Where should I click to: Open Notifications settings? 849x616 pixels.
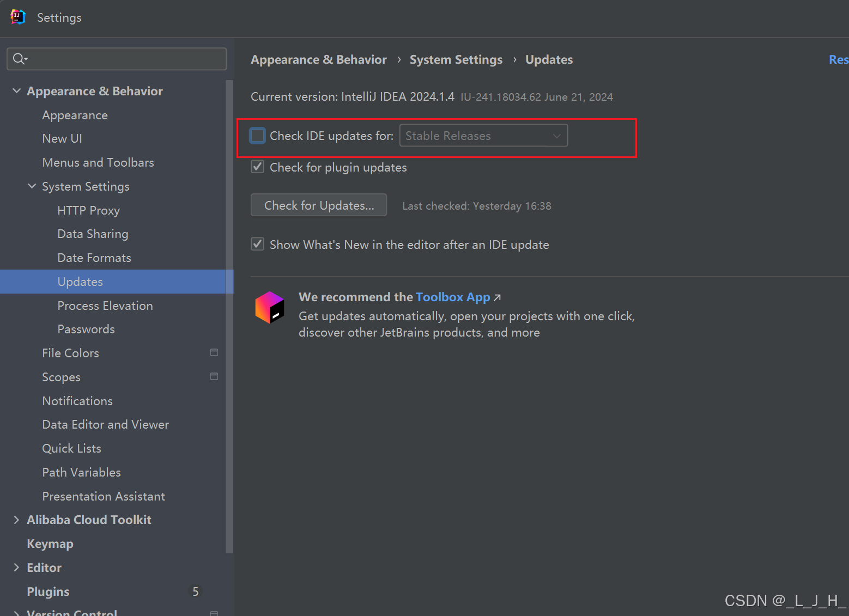[77, 401]
